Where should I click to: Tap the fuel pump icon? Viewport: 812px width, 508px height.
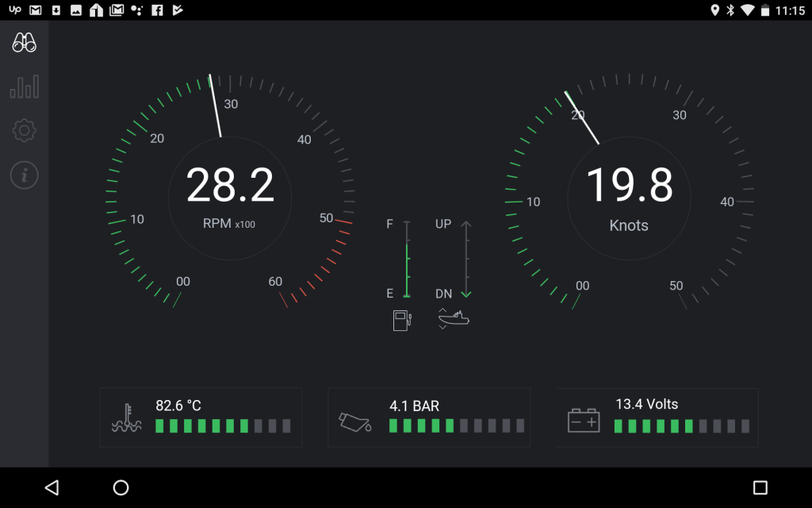tap(403, 319)
